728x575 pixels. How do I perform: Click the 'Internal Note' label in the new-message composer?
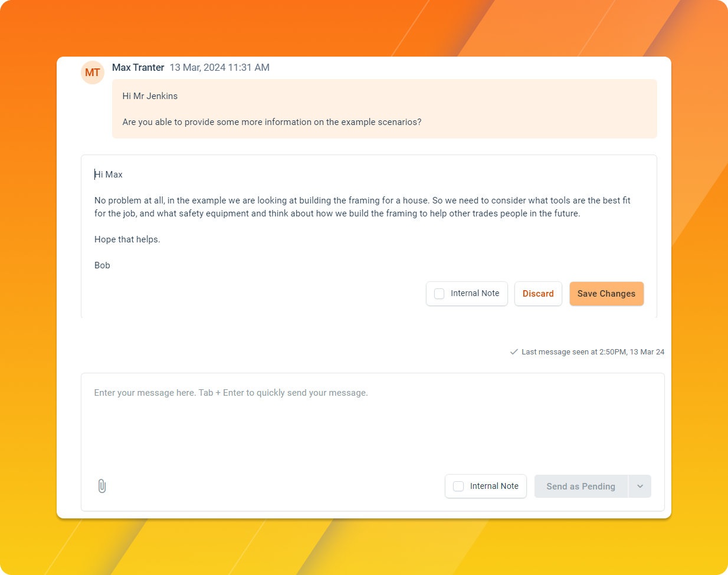click(494, 487)
